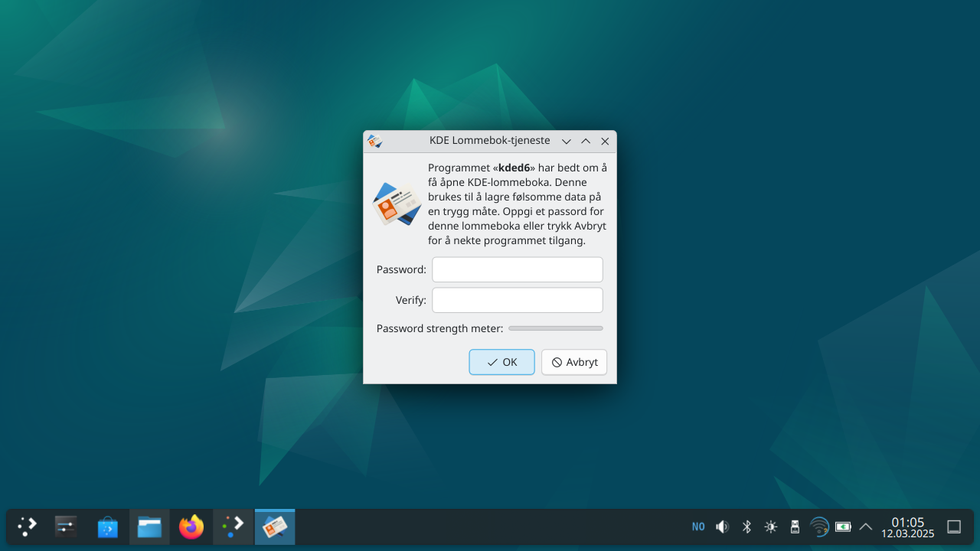Launch Firefox from the taskbar

pos(191,527)
